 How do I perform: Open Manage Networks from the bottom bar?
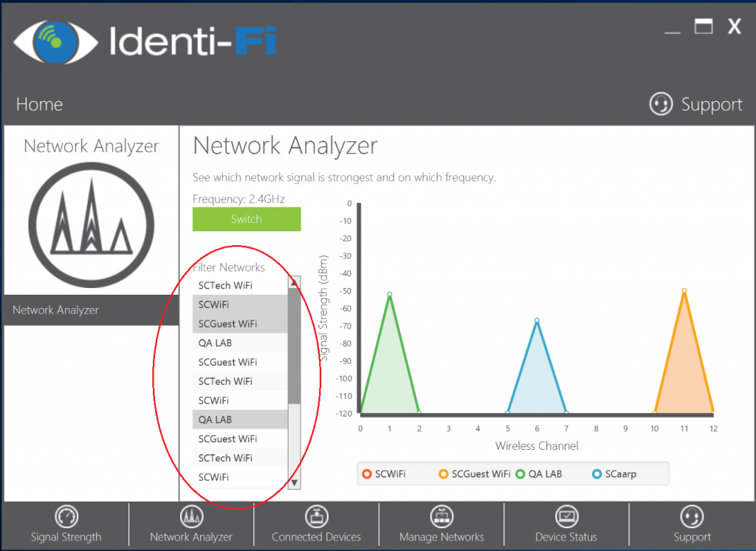coord(441,524)
